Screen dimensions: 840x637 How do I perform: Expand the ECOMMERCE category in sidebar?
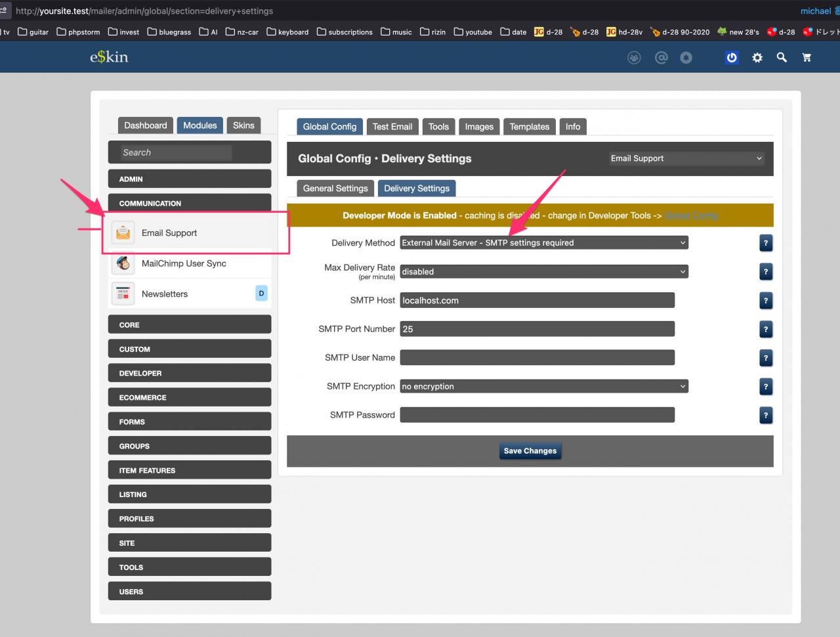point(189,397)
